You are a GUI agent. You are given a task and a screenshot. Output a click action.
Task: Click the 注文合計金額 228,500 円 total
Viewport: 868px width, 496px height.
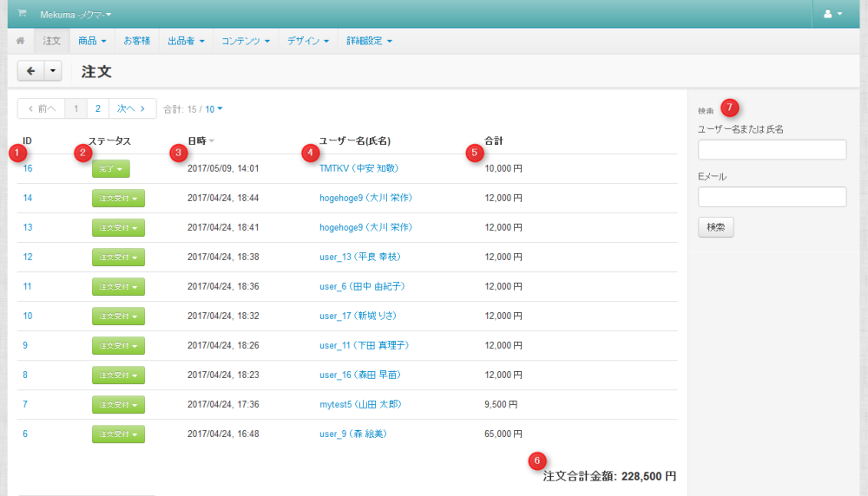609,476
